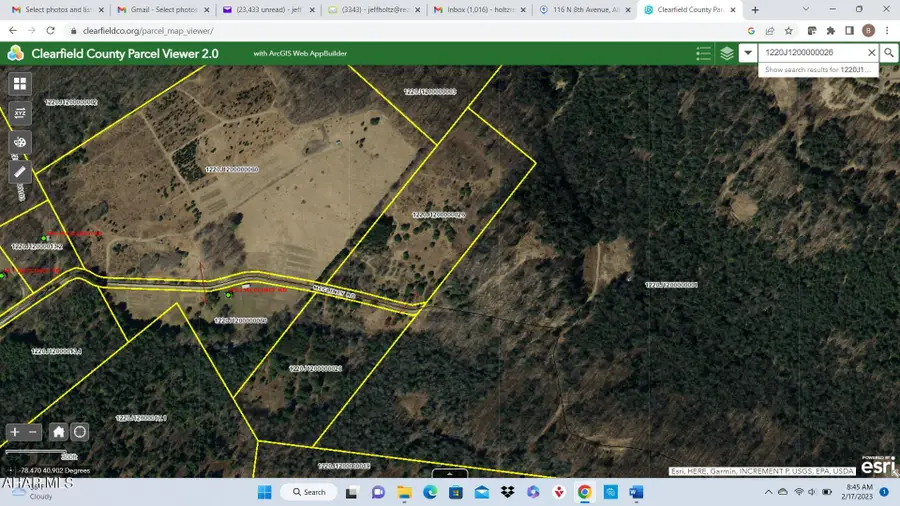Image resolution: width=900 pixels, height=506 pixels.
Task: Click the parcel number search field
Action: [810, 53]
